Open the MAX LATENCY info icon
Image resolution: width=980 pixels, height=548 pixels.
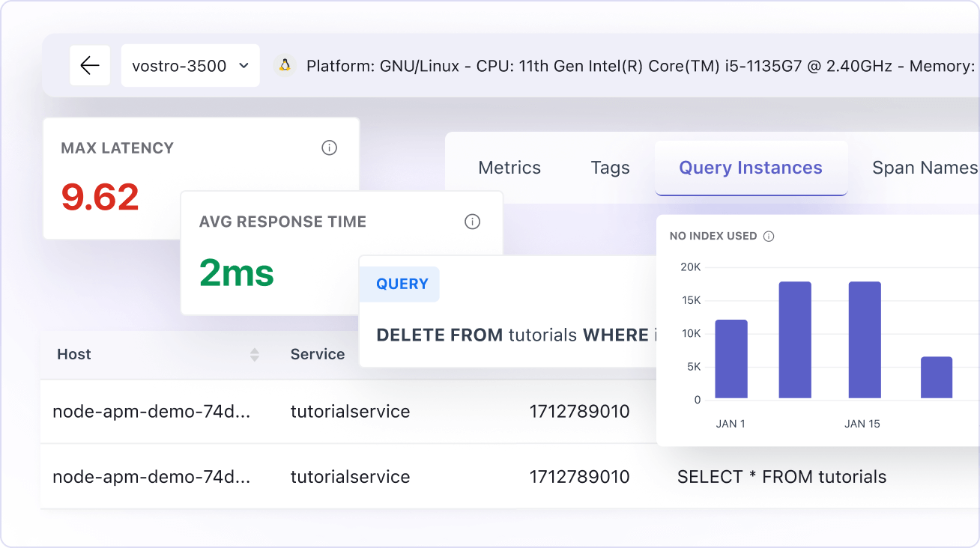[329, 147]
